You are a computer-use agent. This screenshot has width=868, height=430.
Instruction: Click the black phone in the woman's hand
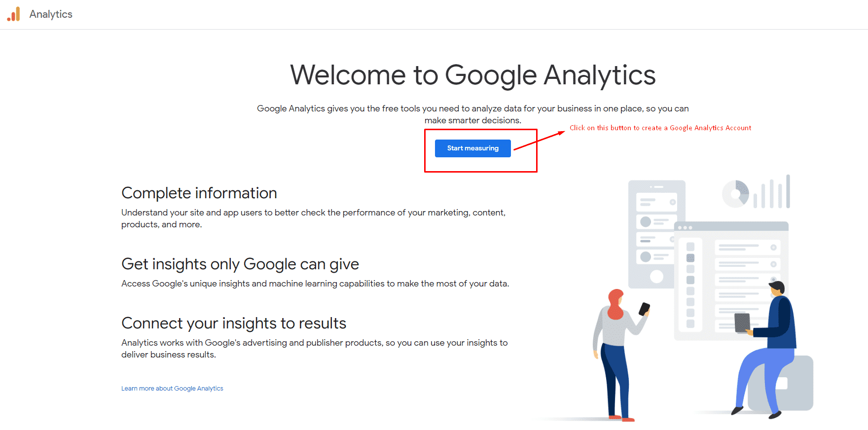pos(644,309)
